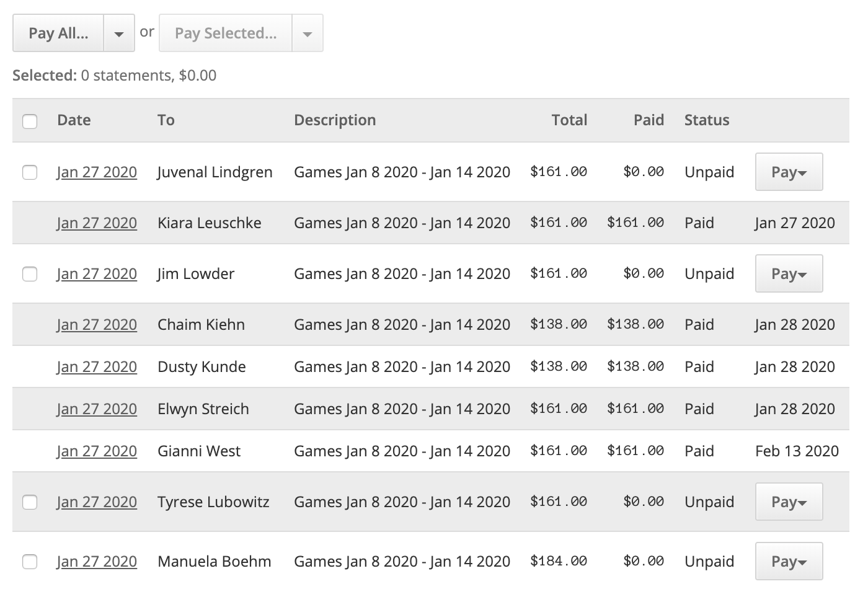Toggle the select-all checkbox in header
The image size is (868, 589).
(x=30, y=120)
